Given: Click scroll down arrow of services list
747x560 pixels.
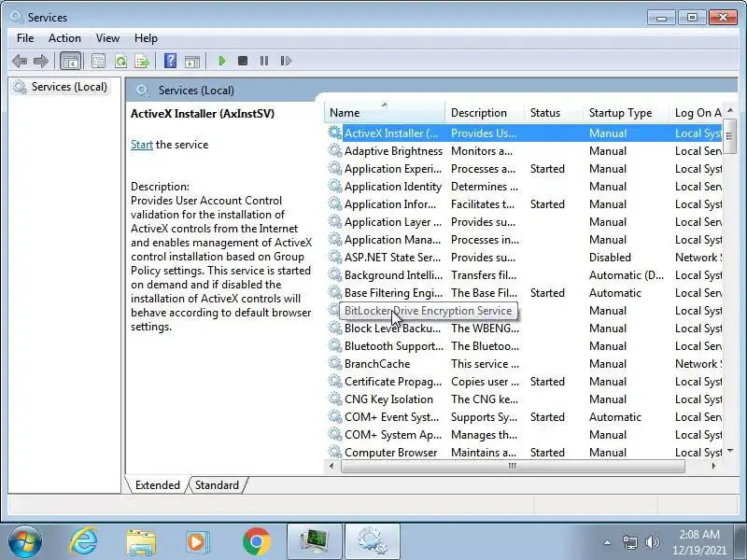Looking at the screenshot, I should click(x=730, y=451).
